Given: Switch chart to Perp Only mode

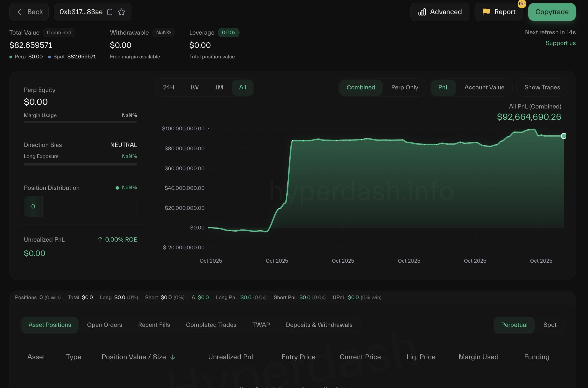Looking at the screenshot, I should point(404,87).
